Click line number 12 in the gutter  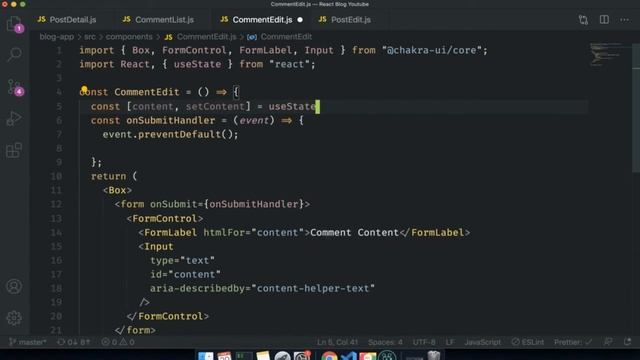coord(56,204)
